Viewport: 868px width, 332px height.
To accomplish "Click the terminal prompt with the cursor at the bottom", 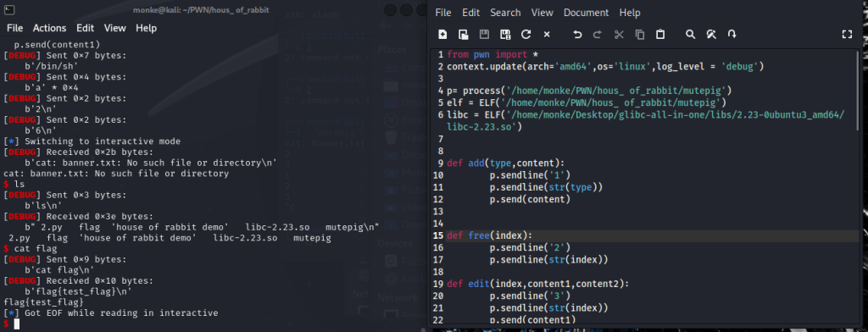I will (11, 324).
